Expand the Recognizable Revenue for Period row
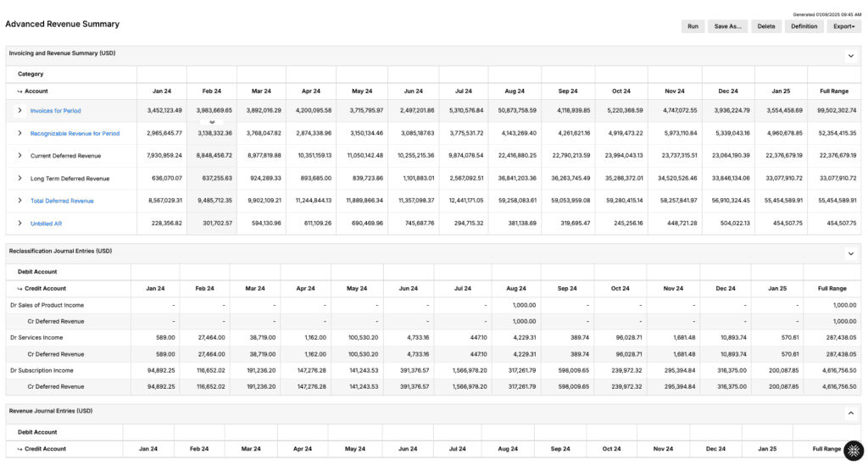 click(x=19, y=133)
